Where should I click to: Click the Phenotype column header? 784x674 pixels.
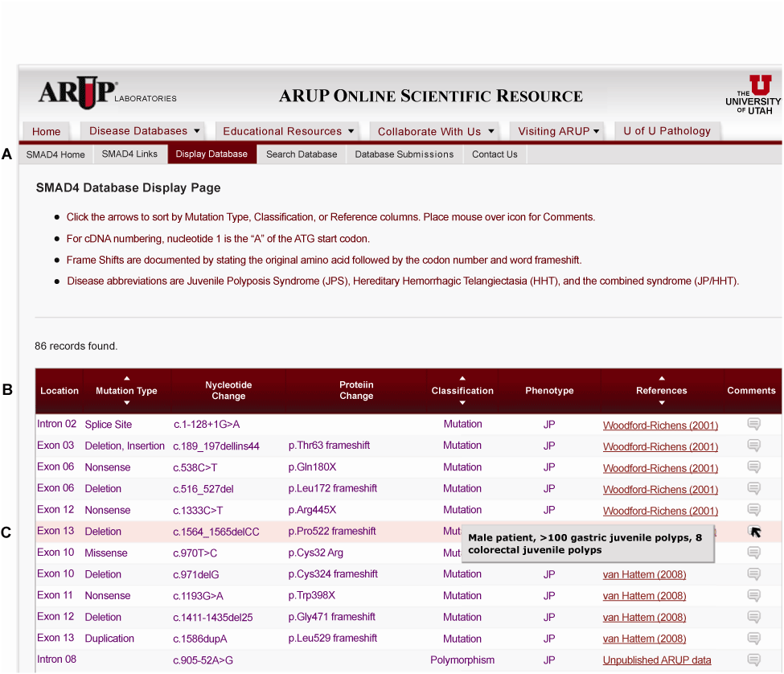549,391
